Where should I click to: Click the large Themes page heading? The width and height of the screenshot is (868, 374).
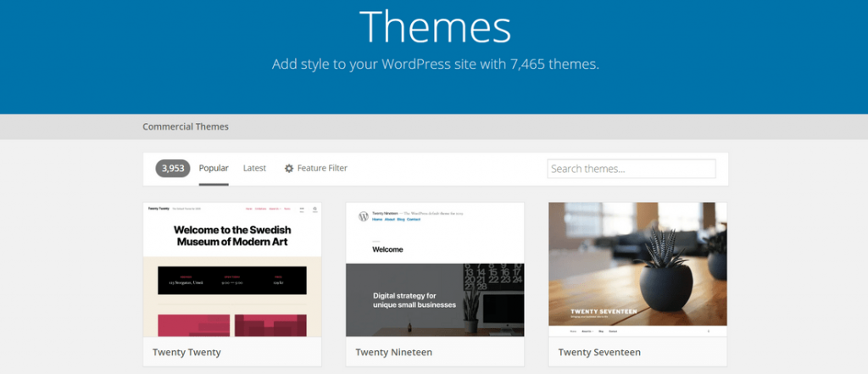[x=435, y=27]
